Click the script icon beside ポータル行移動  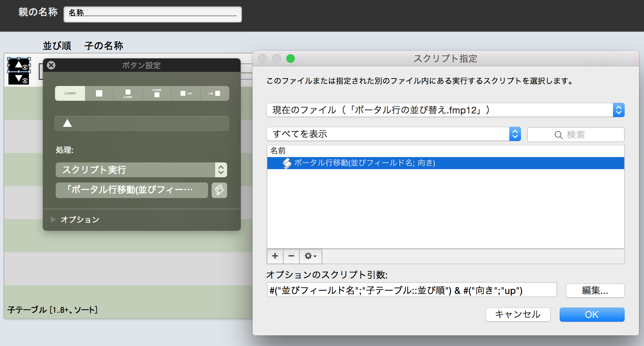click(x=286, y=163)
